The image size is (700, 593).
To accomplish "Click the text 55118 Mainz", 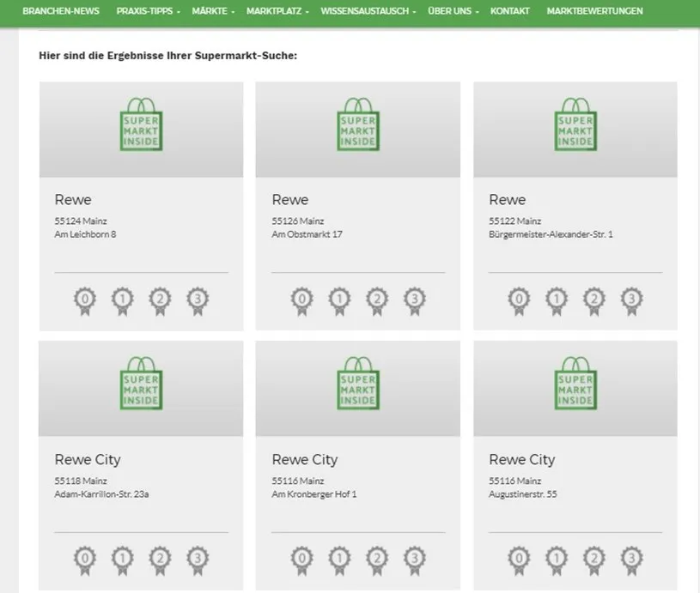I will pyautogui.click(x=81, y=481).
